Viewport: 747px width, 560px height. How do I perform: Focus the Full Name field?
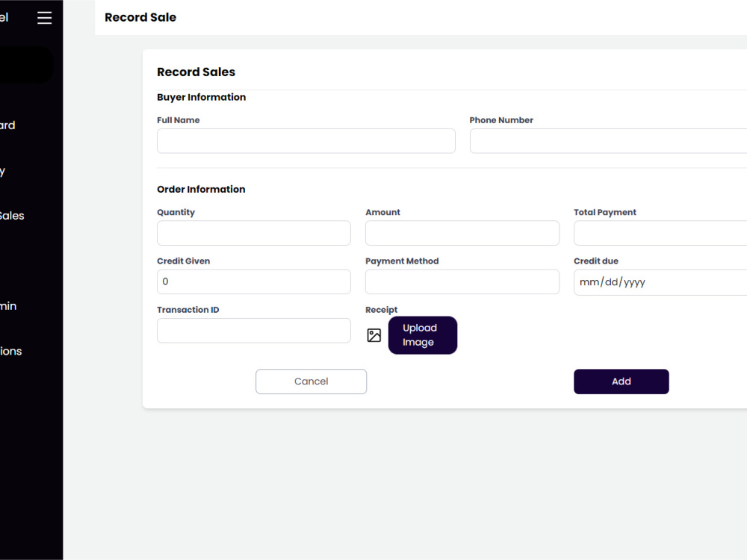pyautogui.click(x=306, y=141)
